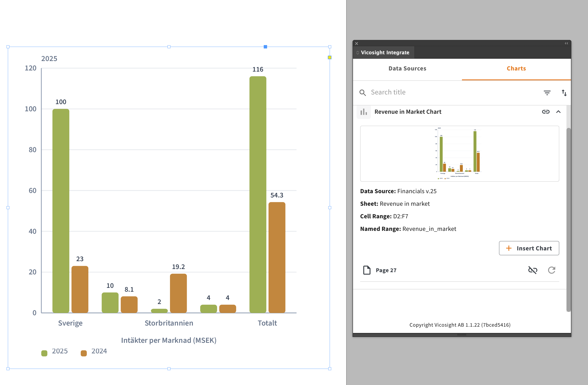Image resolution: width=588 pixels, height=385 pixels.
Task: Click the green Sverige bar labeled 100
Action: [61, 211]
